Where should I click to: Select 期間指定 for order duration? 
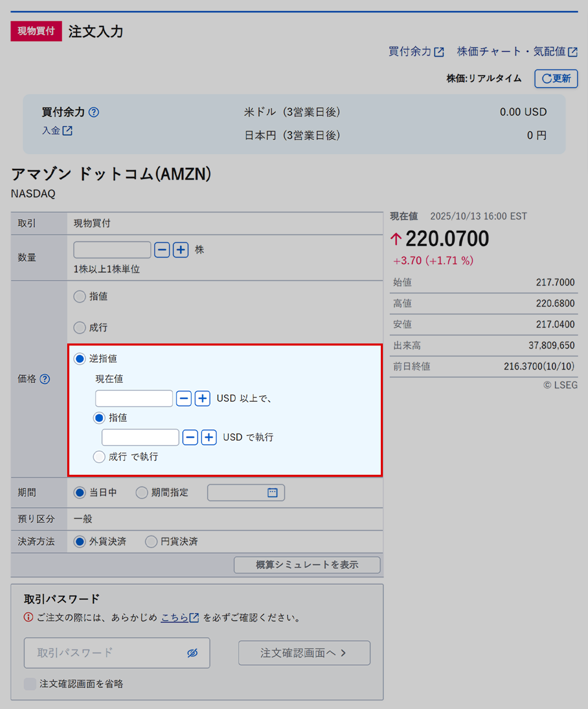point(141,492)
